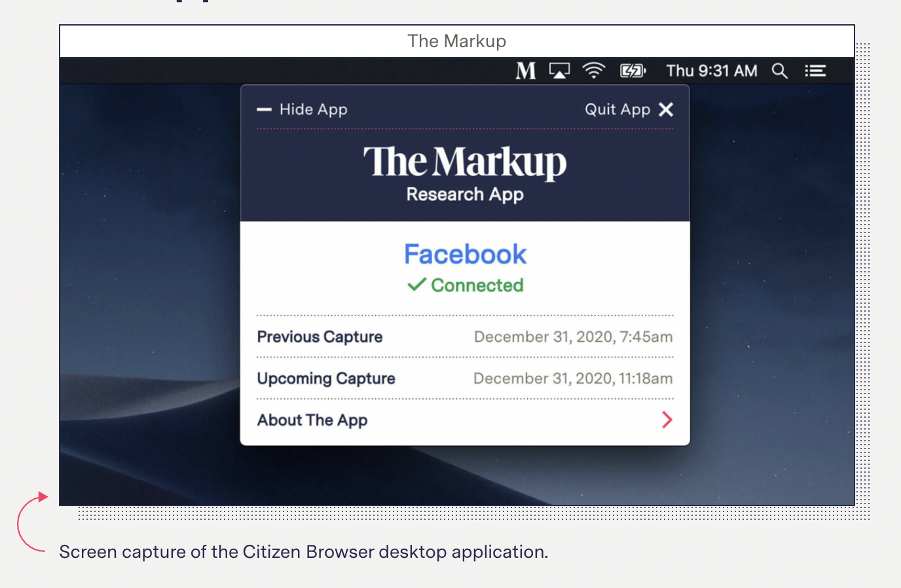Viewport: 901px width, 588px height.
Task: Click The Markup window title text
Action: [x=457, y=41]
